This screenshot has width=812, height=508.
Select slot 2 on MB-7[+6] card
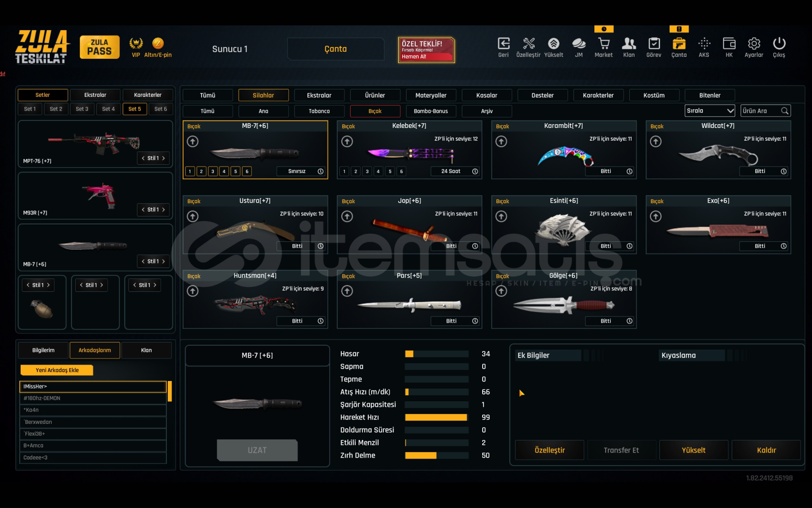click(x=201, y=171)
